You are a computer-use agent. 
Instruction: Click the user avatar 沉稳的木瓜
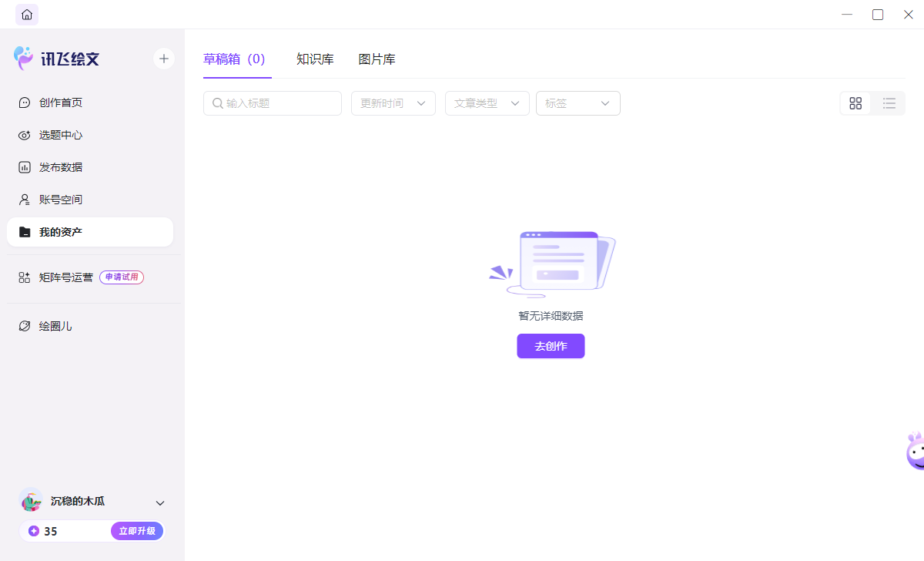[31, 500]
